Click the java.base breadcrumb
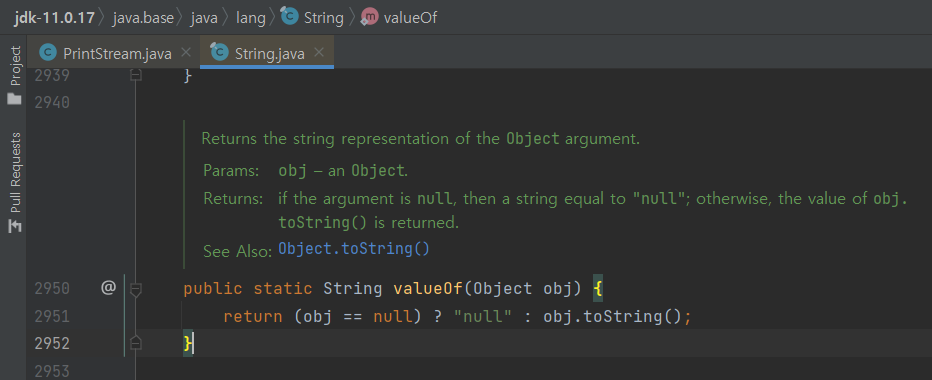 coord(143,18)
